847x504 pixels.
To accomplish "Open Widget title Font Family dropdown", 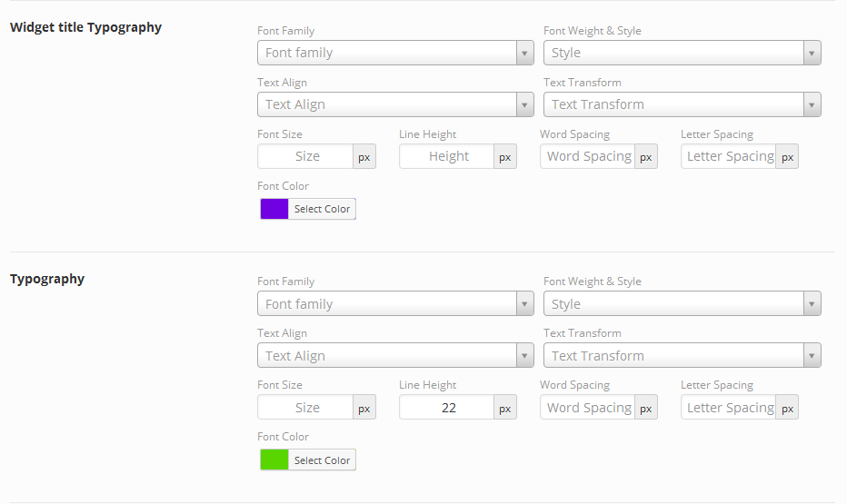I will tap(395, 53).
